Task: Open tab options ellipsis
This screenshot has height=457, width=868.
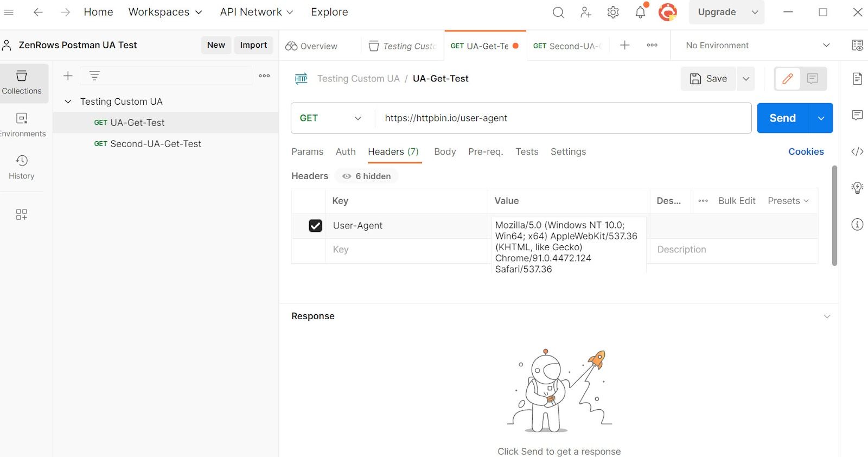Action: pos(652,46)
